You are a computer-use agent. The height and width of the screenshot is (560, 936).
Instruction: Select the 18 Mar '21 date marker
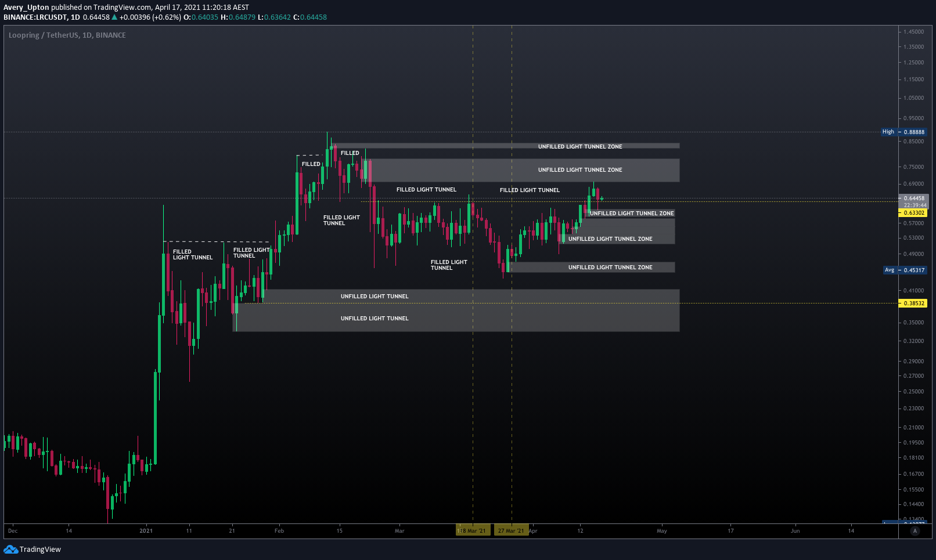473,530
